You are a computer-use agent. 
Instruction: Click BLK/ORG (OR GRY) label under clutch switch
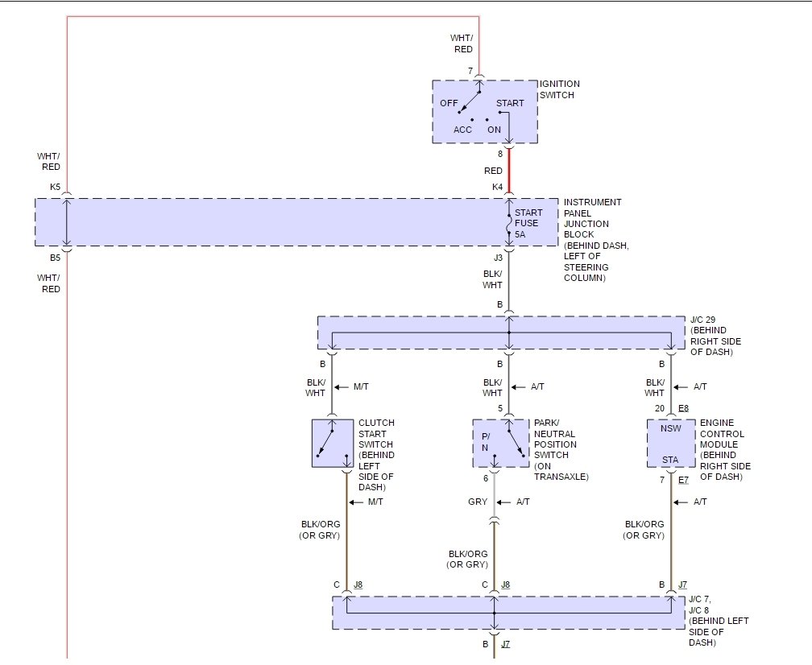tap(320, 530)
